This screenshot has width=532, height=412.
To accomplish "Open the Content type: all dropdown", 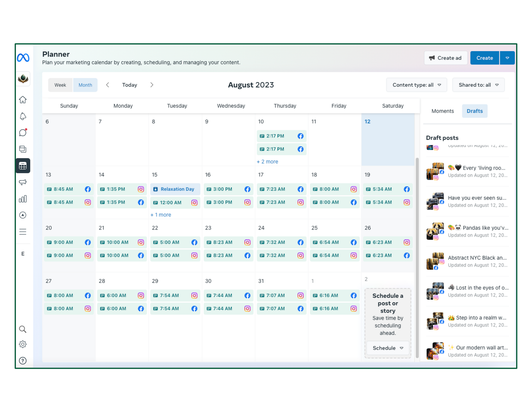I will 417,85.
